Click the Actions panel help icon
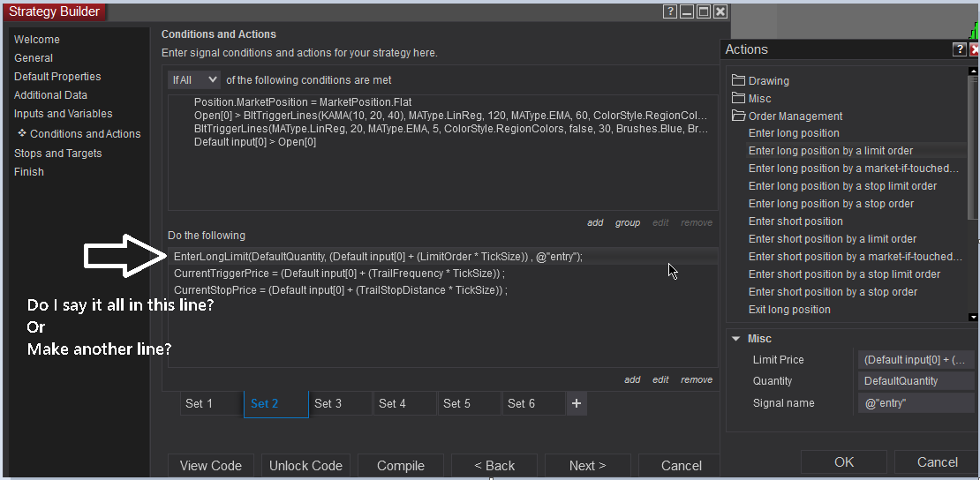Image resolution: width=980 pixels, height=480 pixels. [x=960, y=49]
